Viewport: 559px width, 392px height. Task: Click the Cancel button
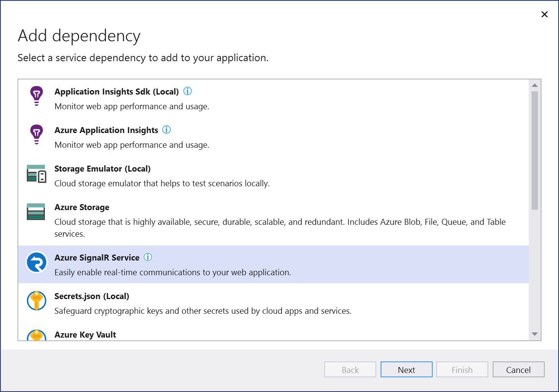coord(518,369)
